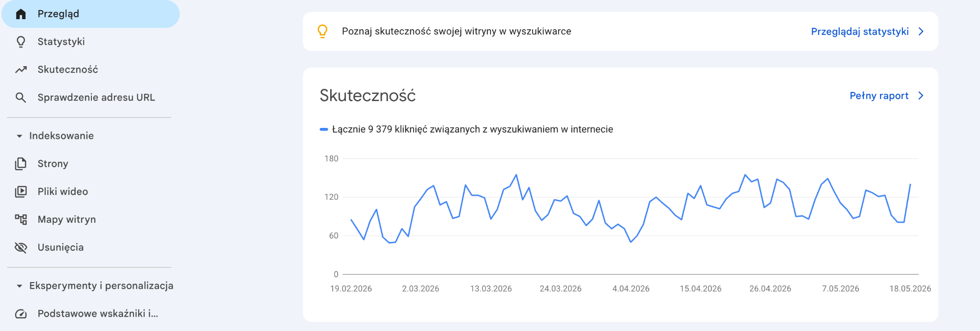Click the 7.05.2026 date label
The height and width of the screenshot is (331, 980).
coord(840,289)
